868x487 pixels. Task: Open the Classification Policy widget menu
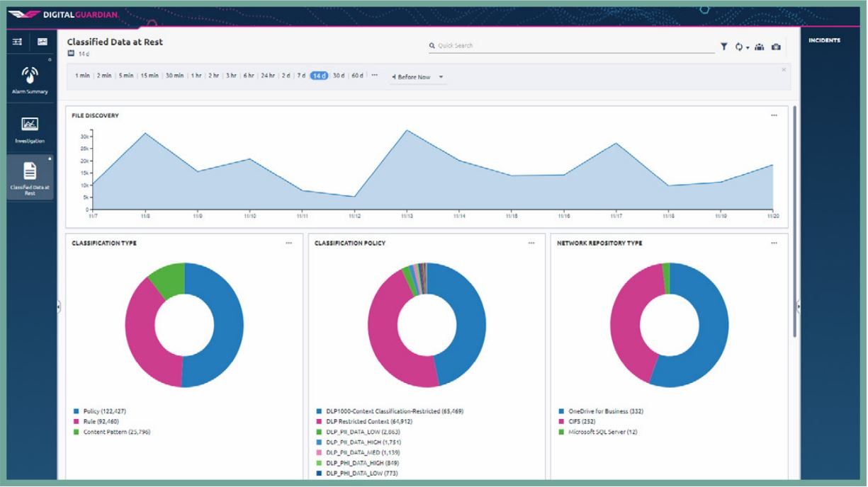point(531,242)
